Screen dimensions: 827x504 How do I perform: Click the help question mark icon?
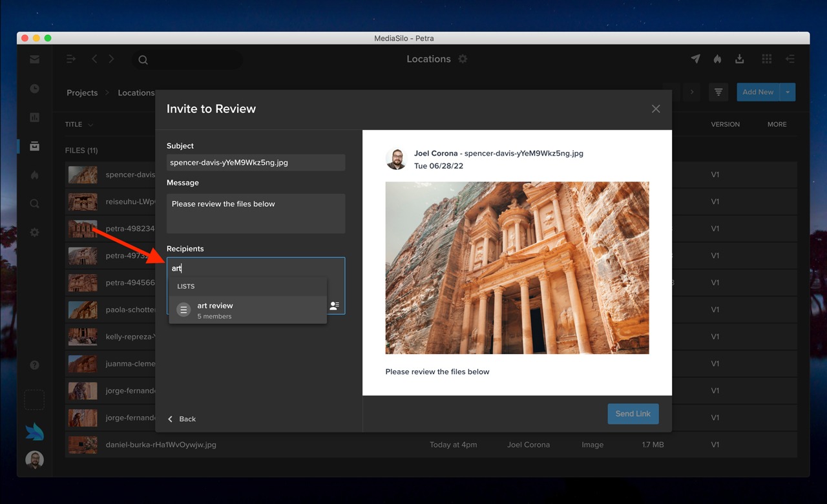point(35,365)
